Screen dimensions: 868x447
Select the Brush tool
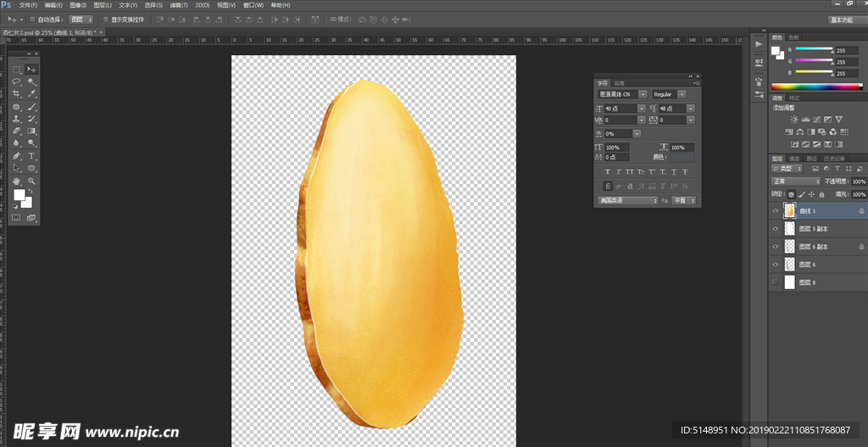[31, 106]
